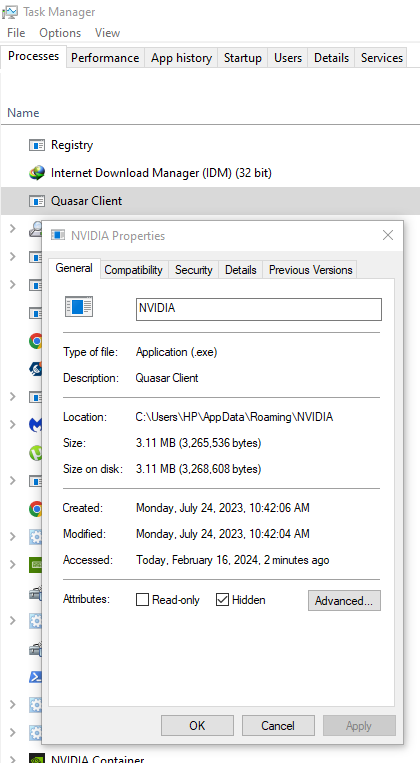
Task: Click the blue hexagon process icon
Action: (35, 369)
